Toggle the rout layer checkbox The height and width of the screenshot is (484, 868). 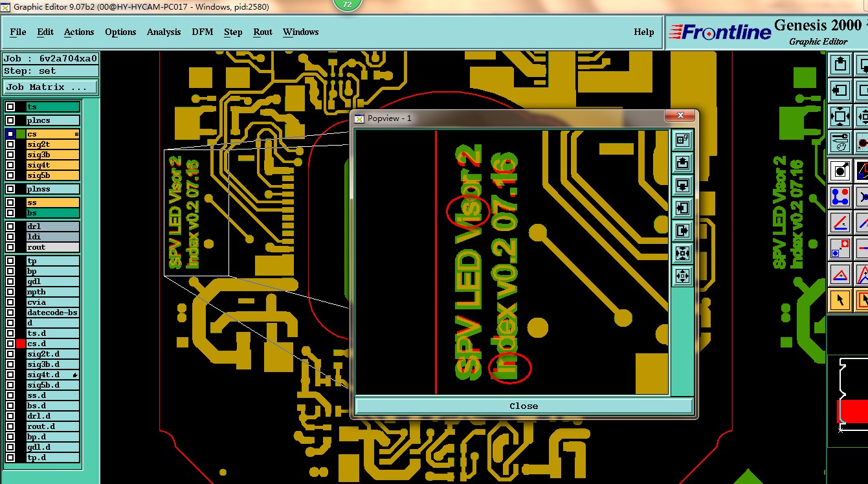point(10,247)
